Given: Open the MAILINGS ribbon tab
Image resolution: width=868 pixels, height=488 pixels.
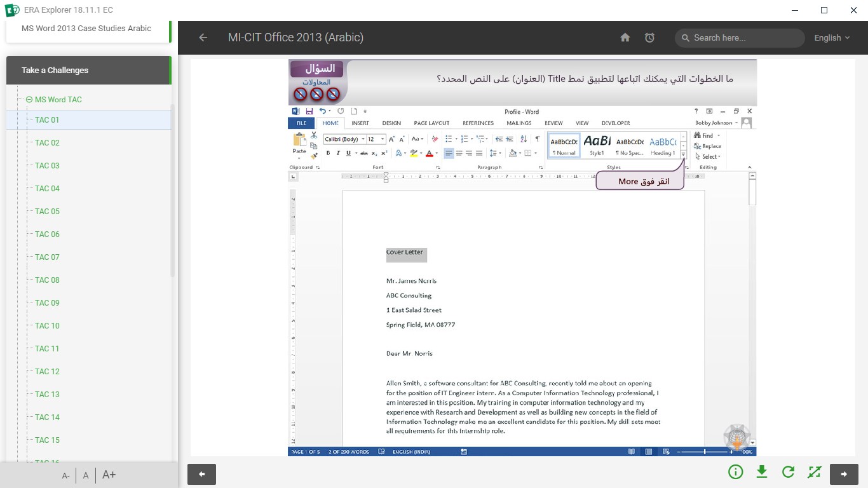Looking at the screenshot, I should tap(519, 123).
